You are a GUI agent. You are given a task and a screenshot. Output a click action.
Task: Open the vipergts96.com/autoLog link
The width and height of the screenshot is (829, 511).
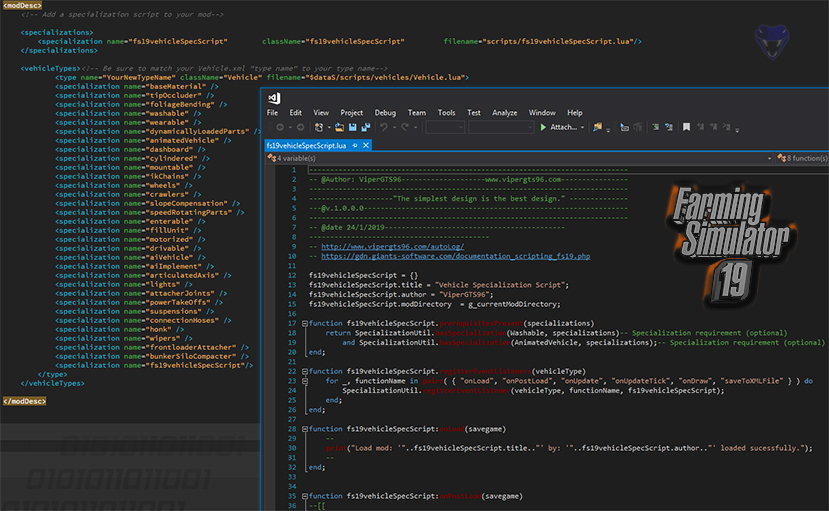(393, 247)
